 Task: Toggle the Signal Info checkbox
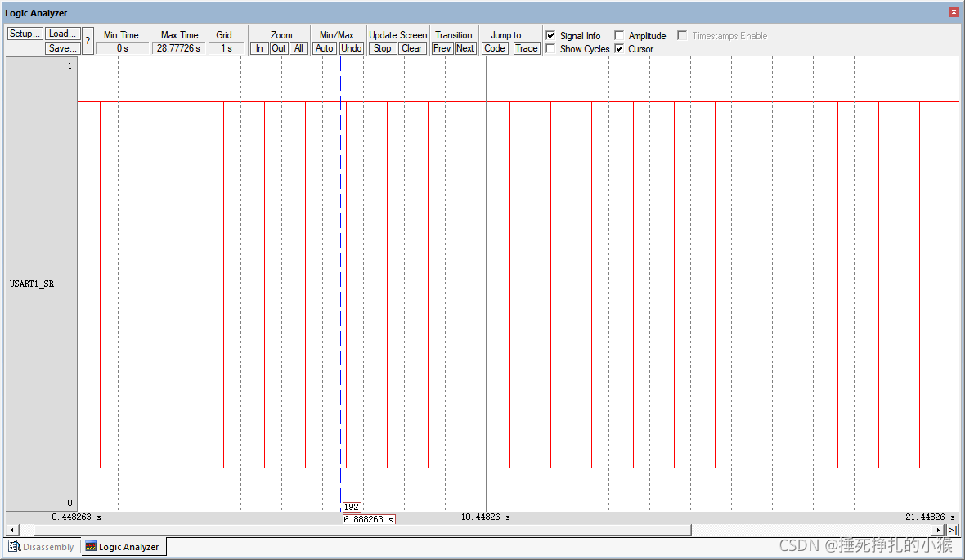pyautogui.click(x=551, y=36)
